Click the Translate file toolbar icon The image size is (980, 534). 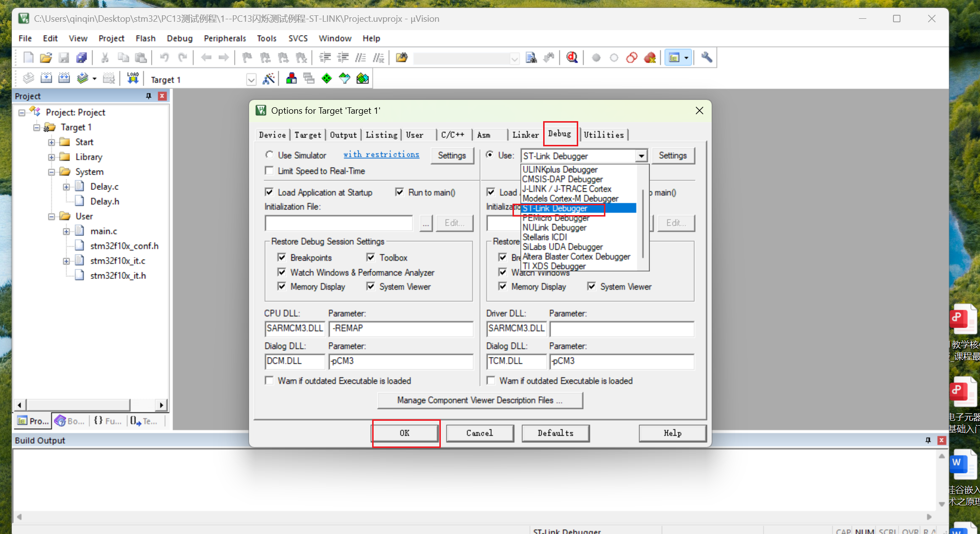tap(28, 79)
